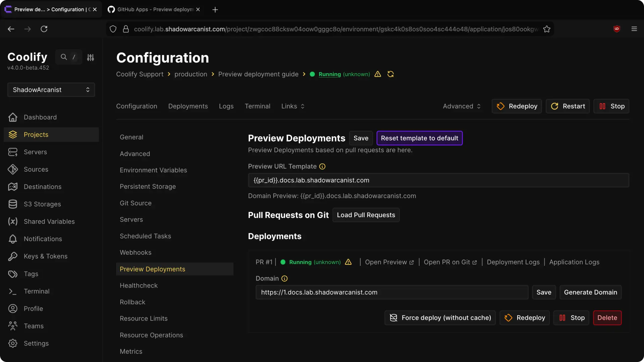The height and width of the screenshot is (362, 644).
Task: Click the info icon beside Domain label
Action: pos(284,279)
